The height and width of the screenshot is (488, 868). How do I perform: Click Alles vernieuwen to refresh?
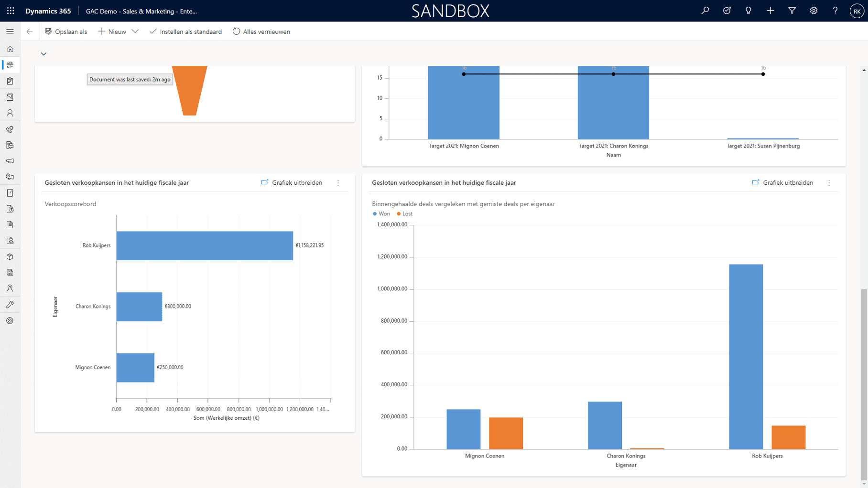261,32
